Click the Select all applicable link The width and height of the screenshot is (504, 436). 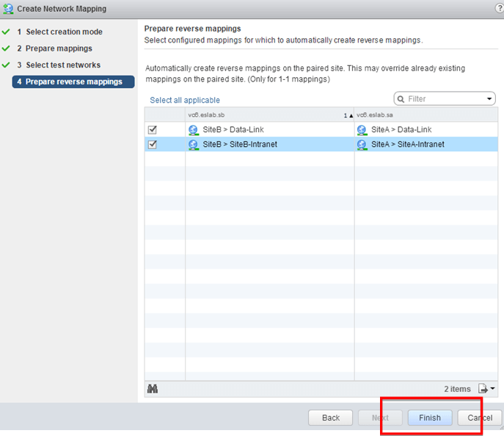[185, 100]
